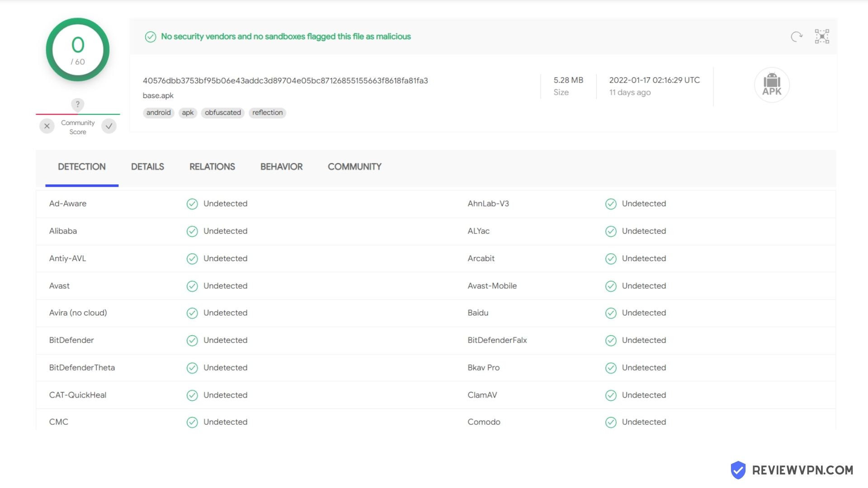
Task: Click the Bkav Pro undetected check icon
Action: click(x=611, y=368)
